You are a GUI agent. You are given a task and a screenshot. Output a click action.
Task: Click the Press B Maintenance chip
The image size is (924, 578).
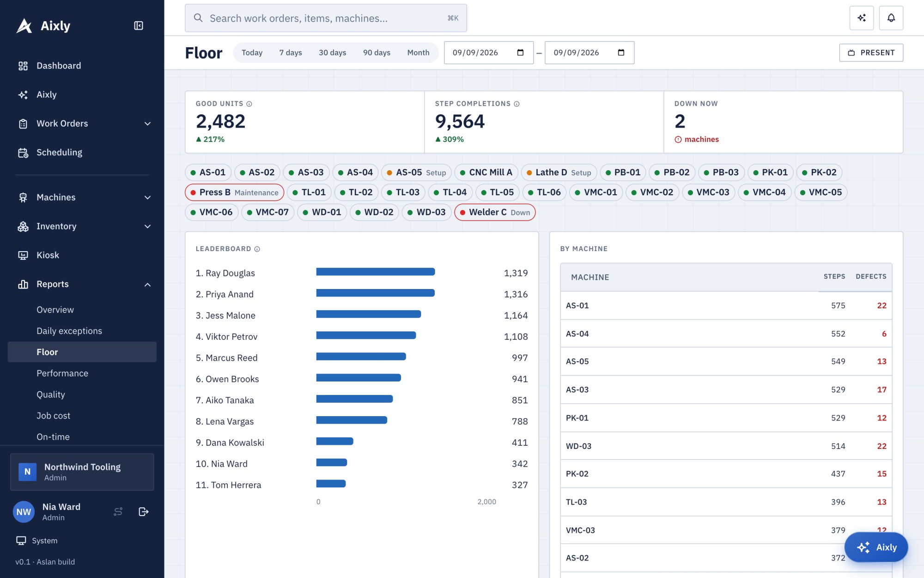(x=234, y=192)
